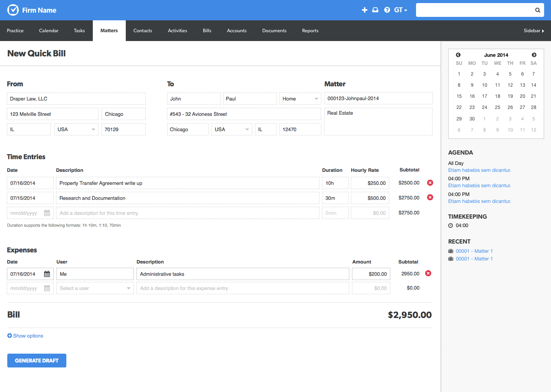
Task: Delete the Administrative tasks expense row
Action: (x=428, y=273)
